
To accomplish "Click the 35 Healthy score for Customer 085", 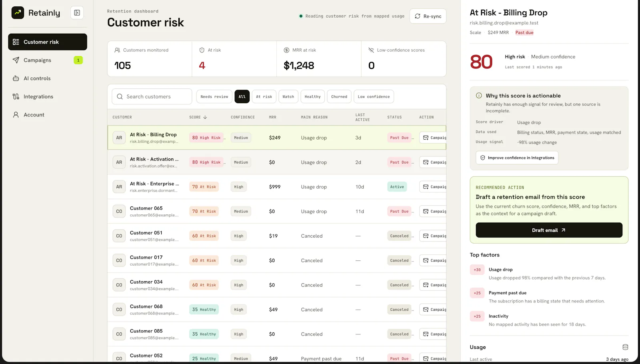I will pos(204,334).
